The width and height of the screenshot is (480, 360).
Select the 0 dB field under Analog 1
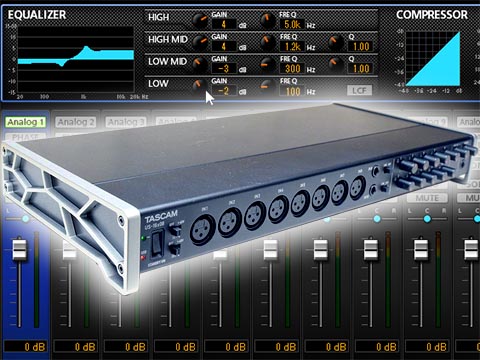tap(25, 347)
